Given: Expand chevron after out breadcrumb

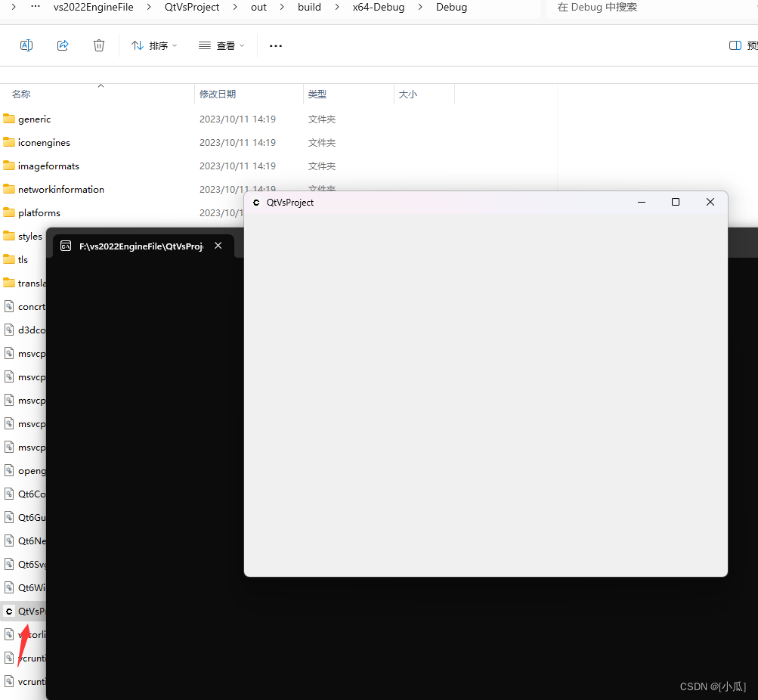Looking at the screenshot, I should [282, 8].
